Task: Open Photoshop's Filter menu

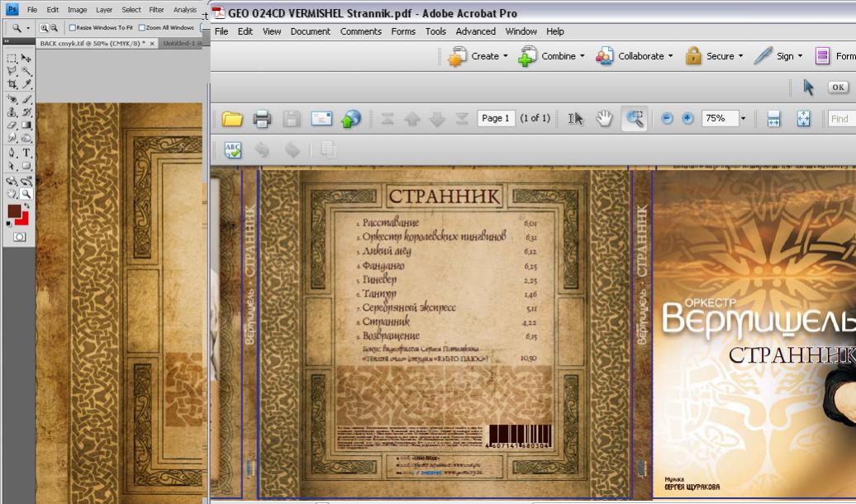Action: (x=156, y=10)
